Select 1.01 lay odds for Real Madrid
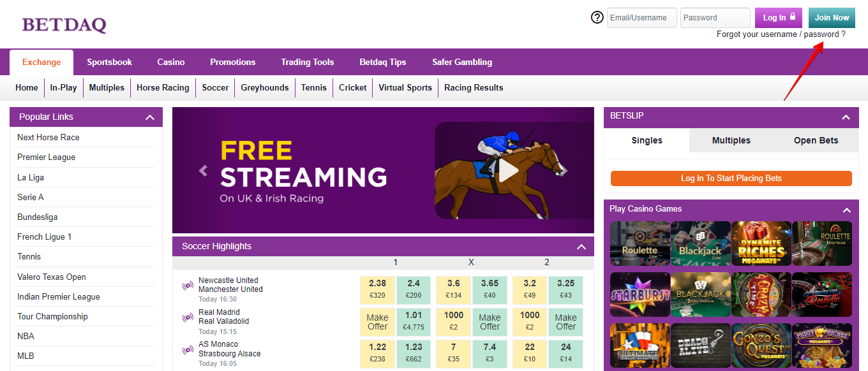Image resolution: width=868 pixels, height=371 pixels. 414,322
